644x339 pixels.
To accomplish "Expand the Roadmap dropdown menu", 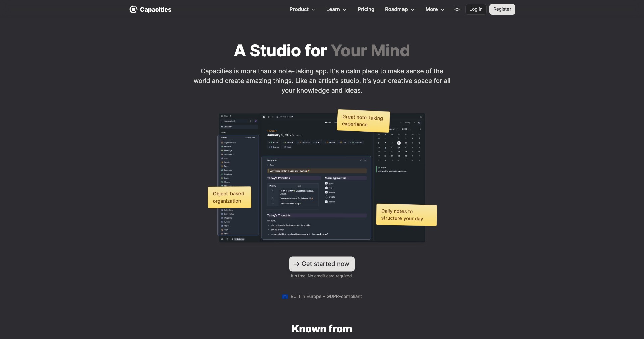I will [x=399, y=9].
